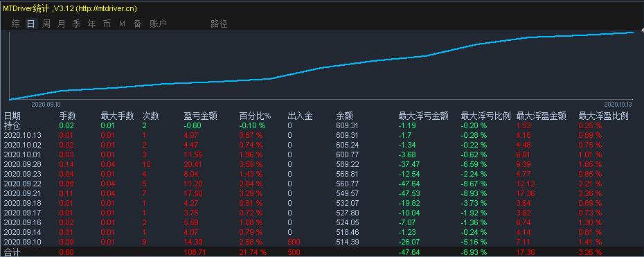The image size is (644, 257).
Task: Select the 日 daily tab
Action: 30,24
